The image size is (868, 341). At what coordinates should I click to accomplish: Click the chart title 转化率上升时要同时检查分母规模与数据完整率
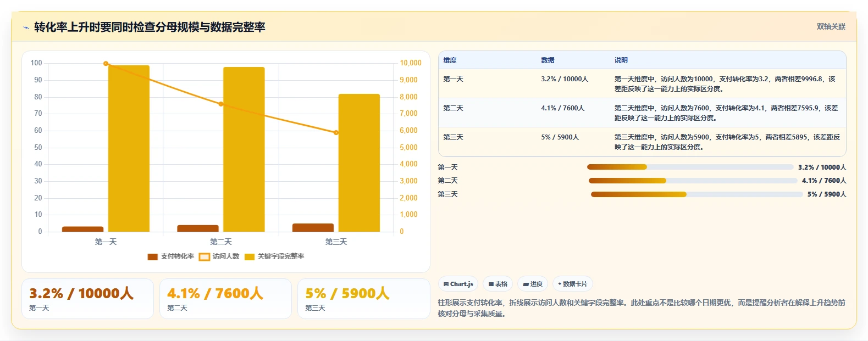coord(150,27)
